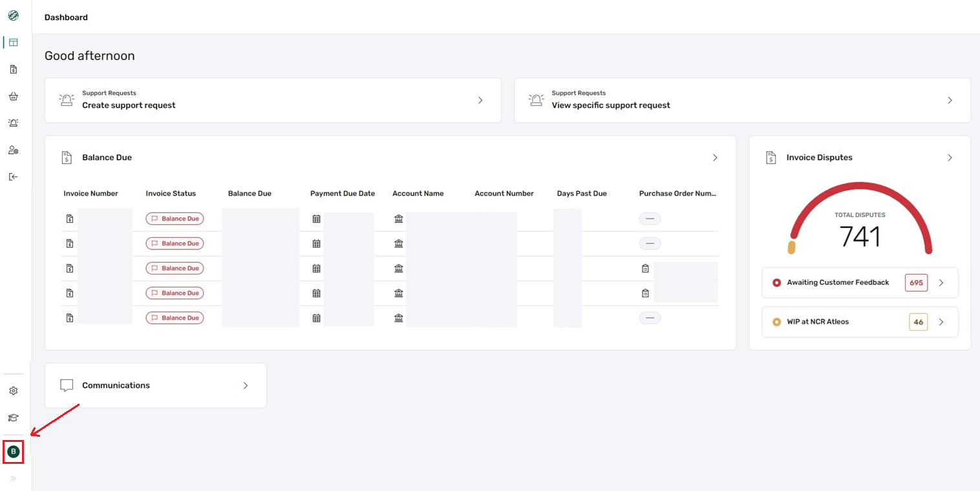
Task: Open View specific support request card
Action: click(742, 100)
